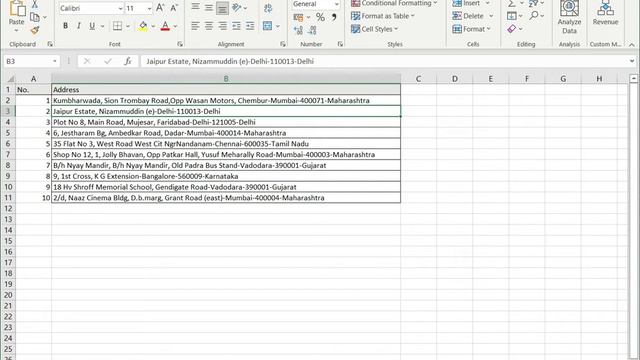Select cell with 'Plot No 8, Main Road' address
The height and width of the screenshot is (360, 640).
point(226,122)
